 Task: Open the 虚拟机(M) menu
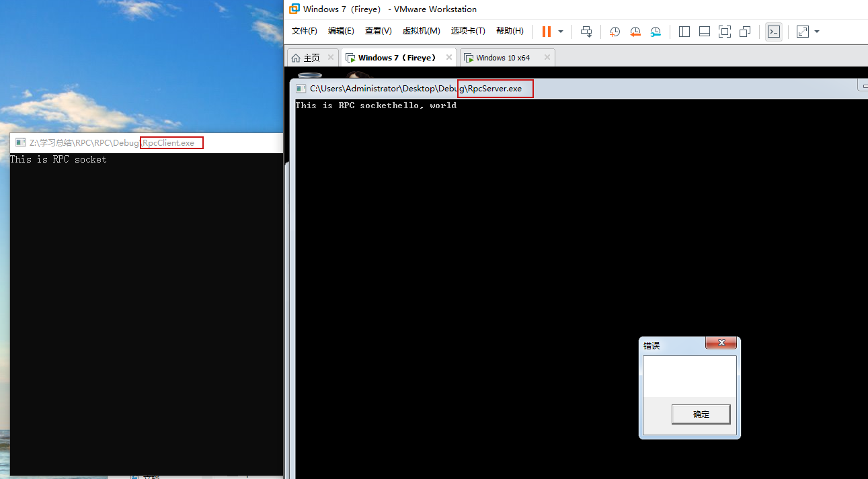[421, 30]
